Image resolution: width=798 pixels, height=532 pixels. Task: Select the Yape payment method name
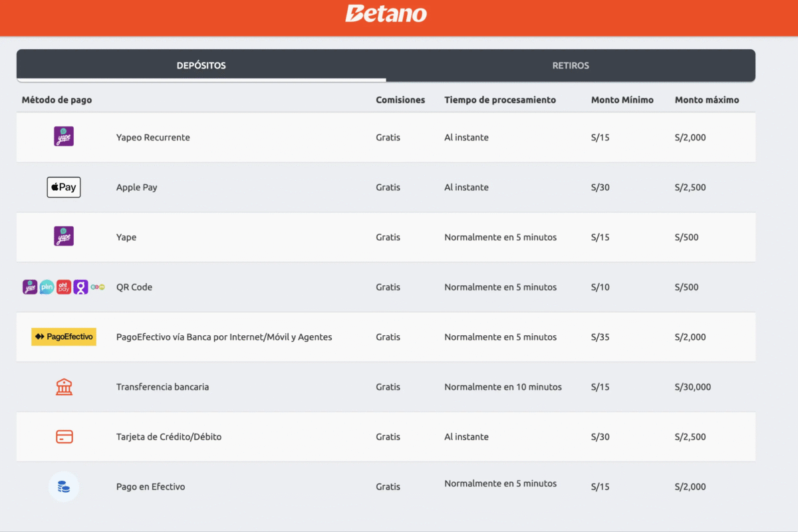coord(126,237)
